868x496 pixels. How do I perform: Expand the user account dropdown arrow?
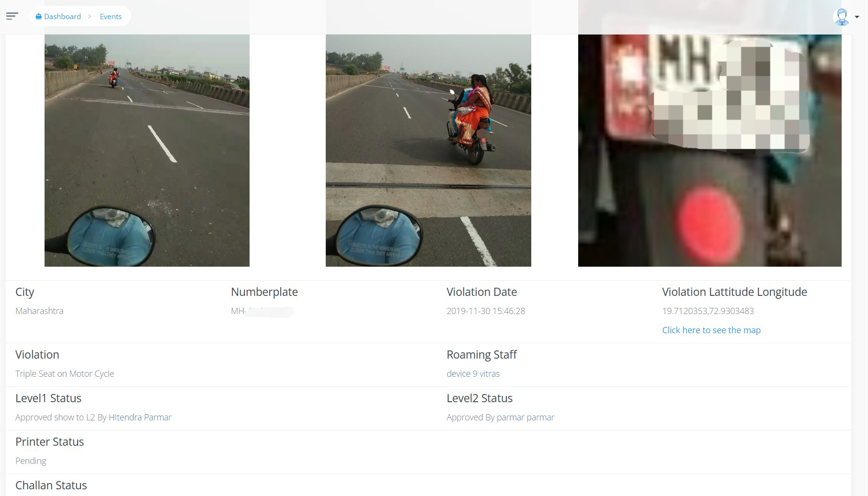point(857,17)
